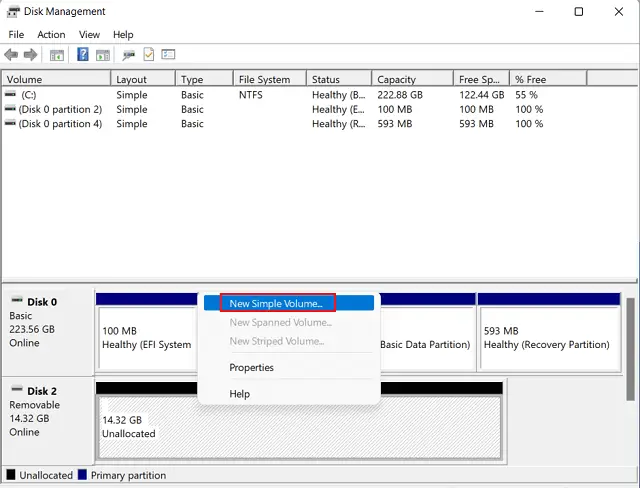
Task: Select the 14.32 GB Unallocated space block
Action: point(300,427)
